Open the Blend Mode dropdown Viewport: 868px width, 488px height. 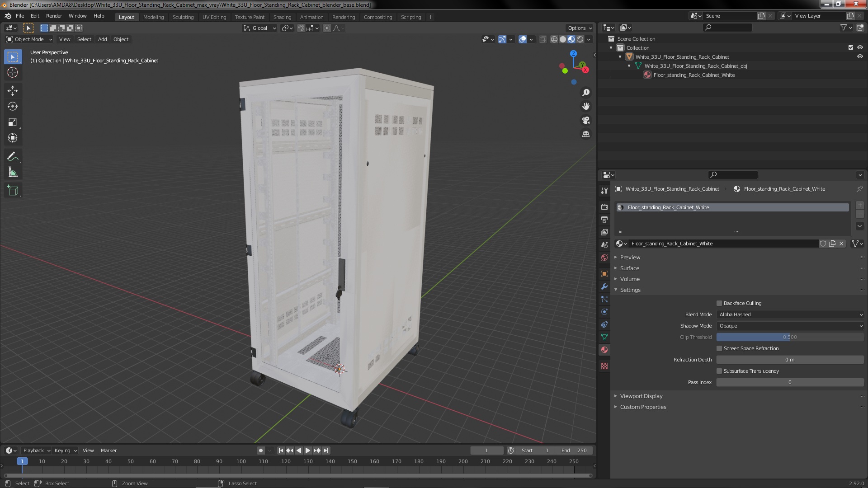click(790, 314)
